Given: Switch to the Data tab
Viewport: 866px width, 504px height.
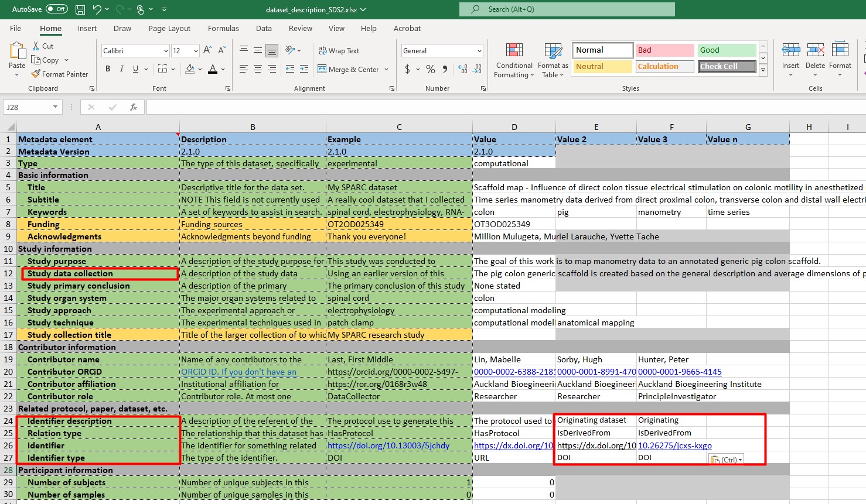Looking at the screenshot, I should pos(264,28).
